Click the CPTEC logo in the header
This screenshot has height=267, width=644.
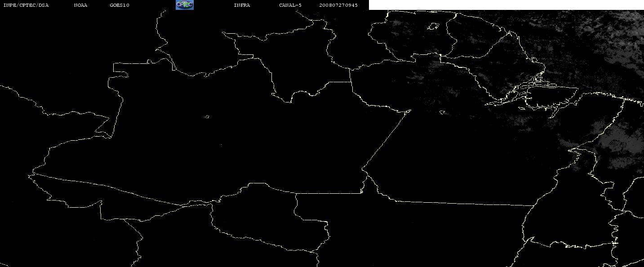185,5
